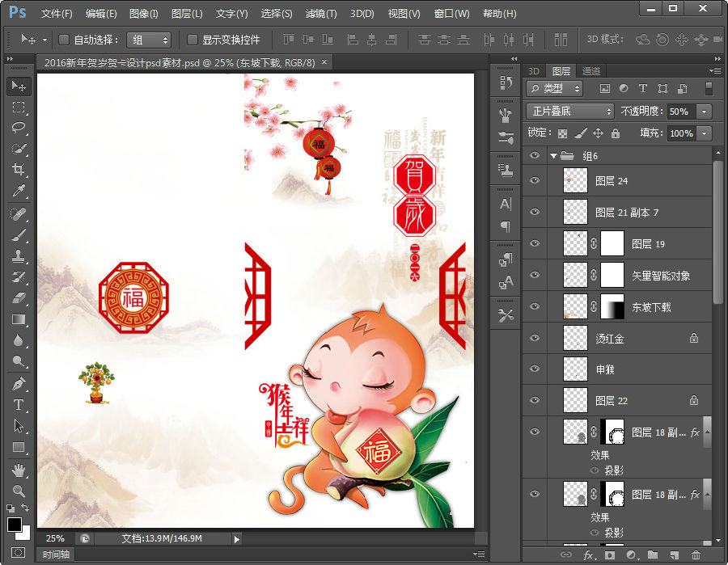Enable the 显示变换控件 checkbox
Image resolution: width=728 pixels, height=565 pixels.
[192, 40]
